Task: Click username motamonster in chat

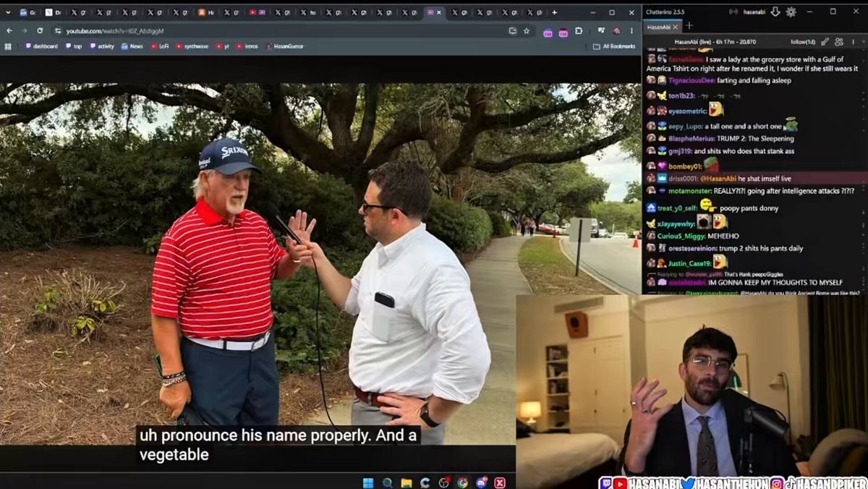Action: point(690,191)
